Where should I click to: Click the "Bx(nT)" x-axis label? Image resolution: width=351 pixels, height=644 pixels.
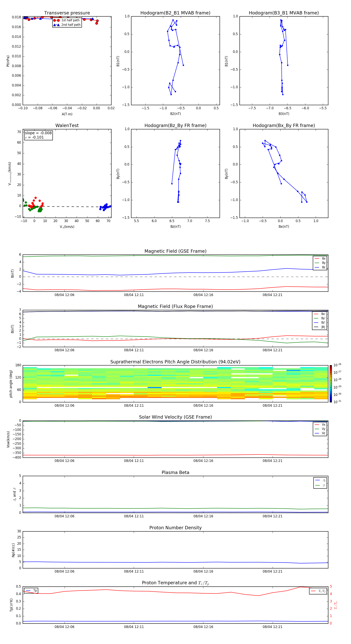point(284,227)
